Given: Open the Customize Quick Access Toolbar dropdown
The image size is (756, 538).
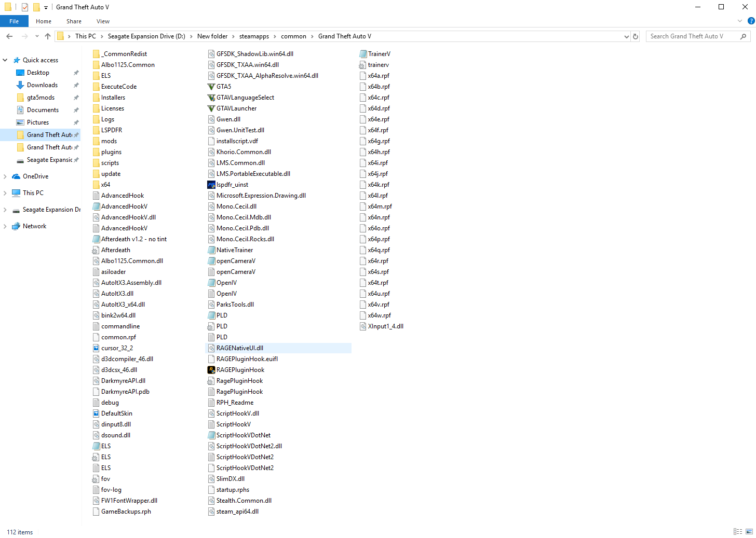Looking at the screenshot, I should [46, 7].
